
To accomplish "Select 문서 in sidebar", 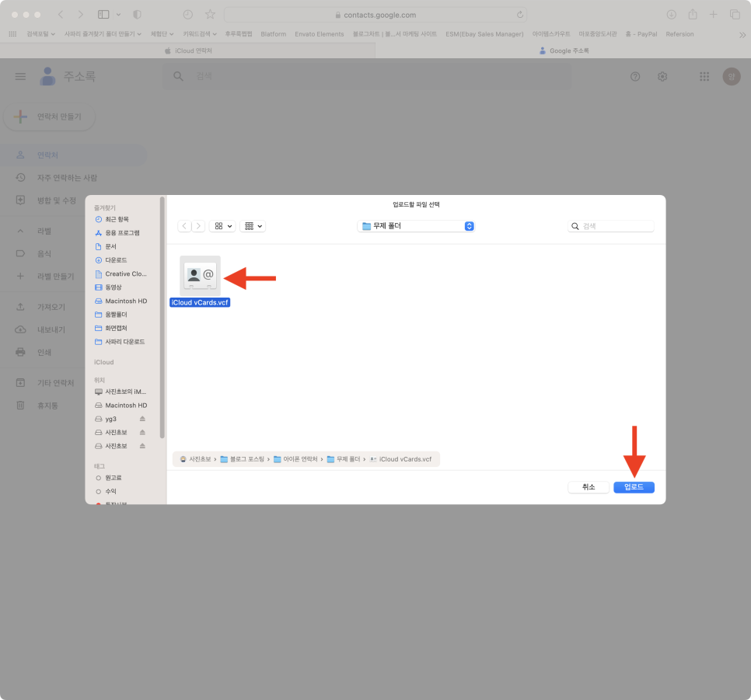I will (x=106, y=246).
